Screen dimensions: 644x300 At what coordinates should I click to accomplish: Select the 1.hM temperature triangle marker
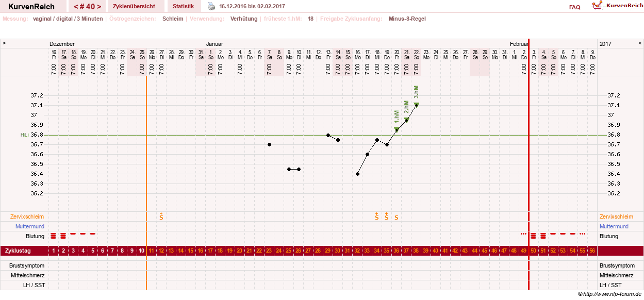click(397, 129)
